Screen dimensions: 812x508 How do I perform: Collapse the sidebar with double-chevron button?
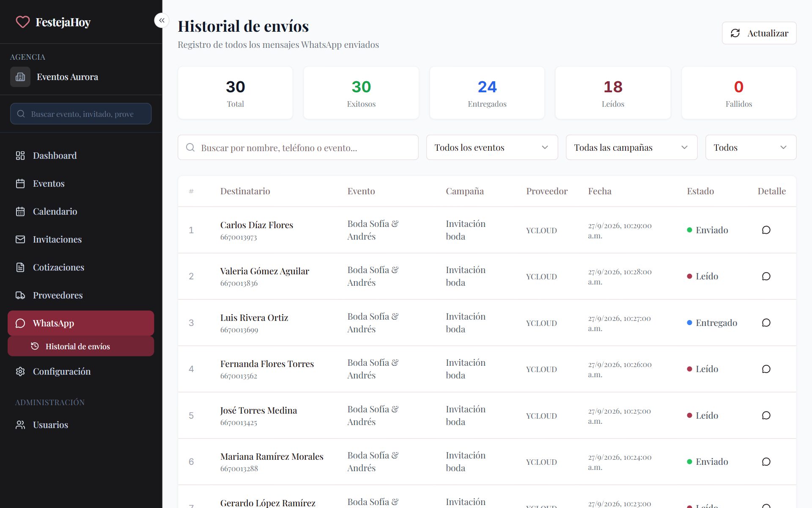162,20
